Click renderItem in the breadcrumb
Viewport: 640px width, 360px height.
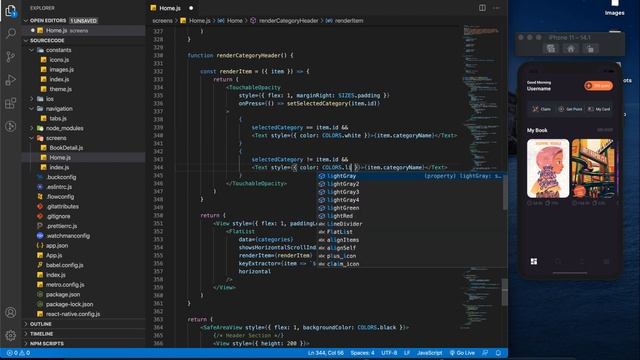[349, 20]
